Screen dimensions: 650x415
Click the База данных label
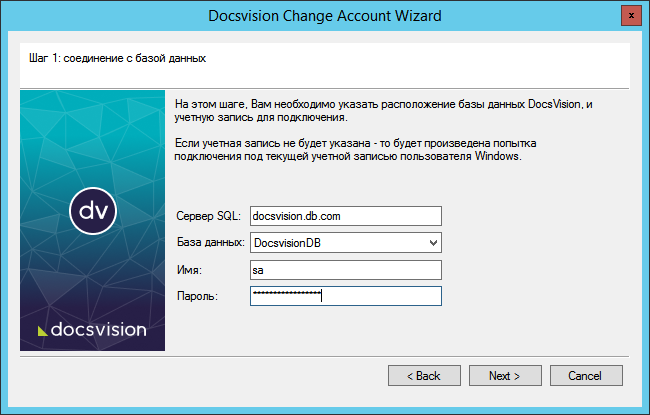tap(210, 243)
